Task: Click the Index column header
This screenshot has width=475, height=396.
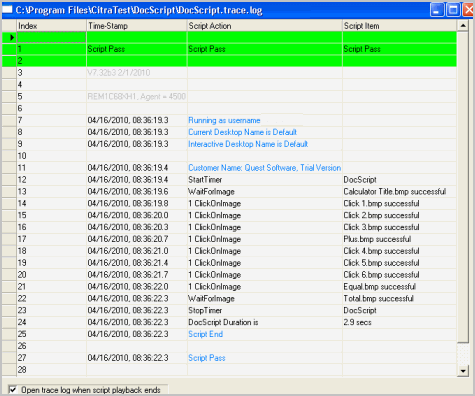Action: point(51,26)
